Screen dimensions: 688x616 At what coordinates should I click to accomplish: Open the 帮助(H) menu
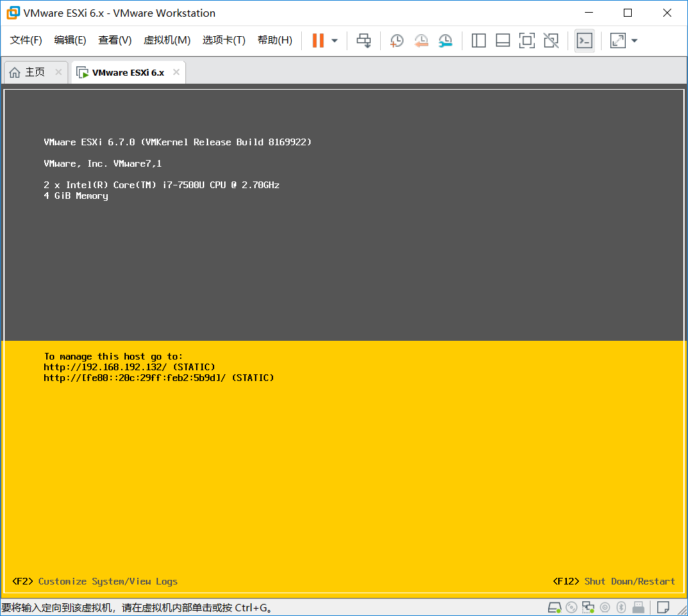(x=274, y=40)
